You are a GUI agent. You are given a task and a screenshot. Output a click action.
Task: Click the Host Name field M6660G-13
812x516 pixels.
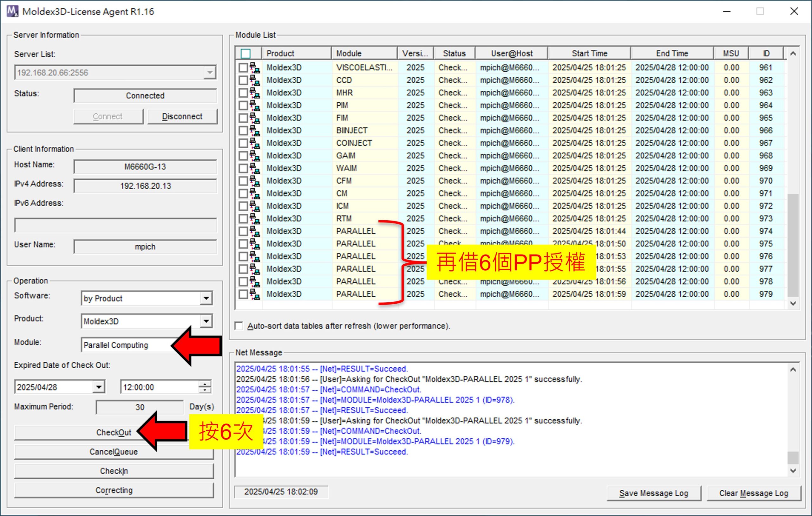point(145,167)
